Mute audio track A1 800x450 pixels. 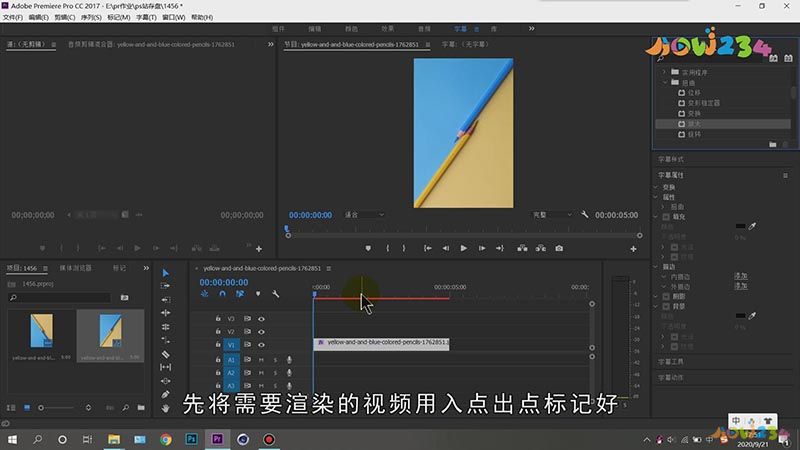coord(261,360)
